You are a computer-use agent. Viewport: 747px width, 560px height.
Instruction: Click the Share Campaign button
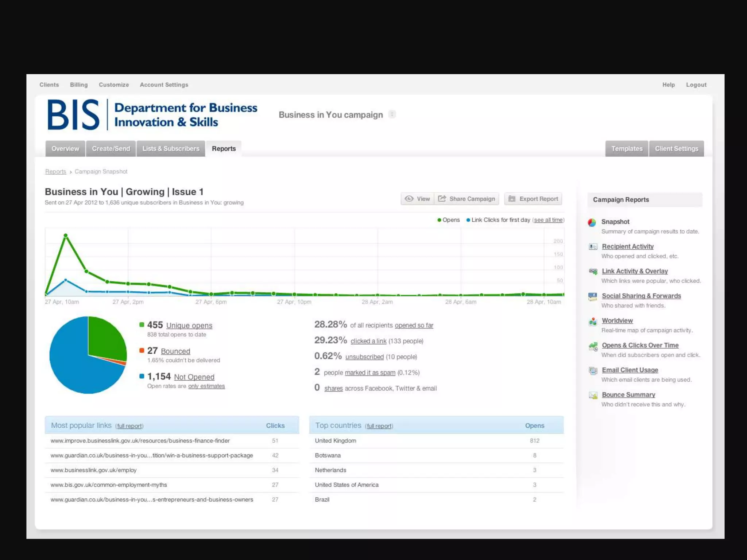point(467,199)
